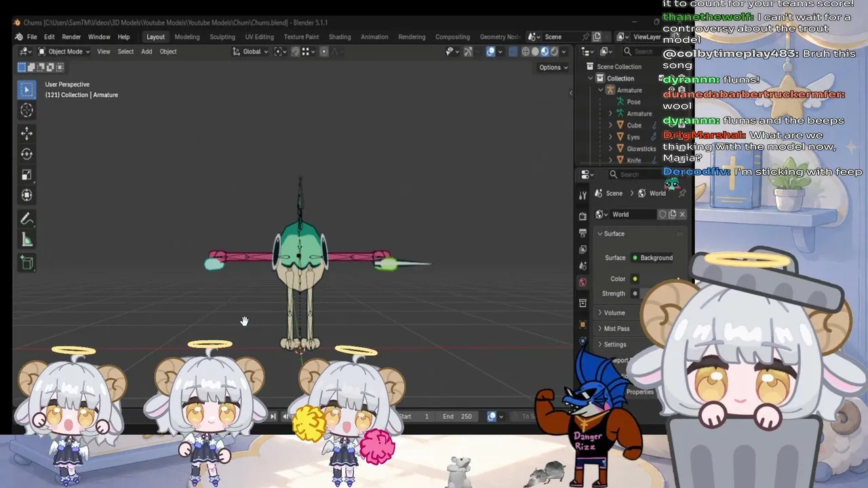The width and height of the screenshot is (868, 488).
Task: Click the fake user shield icon
Action: (x=663, y=214)
